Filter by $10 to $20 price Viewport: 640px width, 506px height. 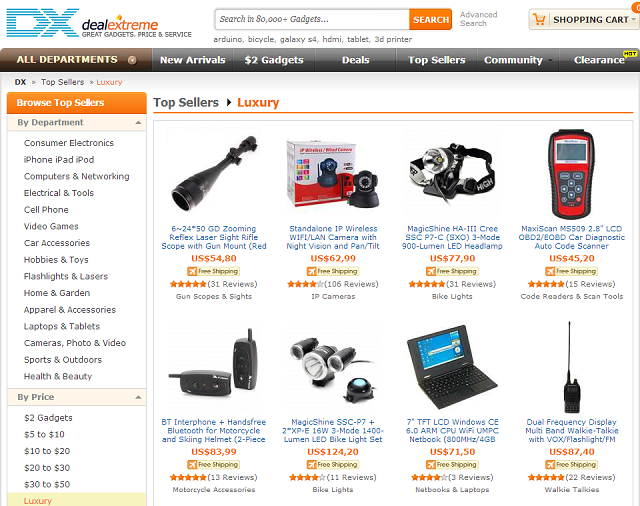point(47,451)
